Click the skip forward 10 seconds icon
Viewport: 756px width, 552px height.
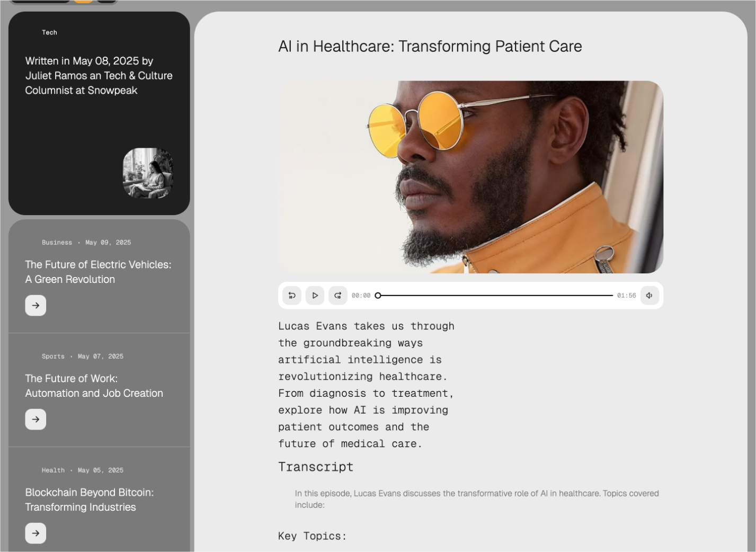point(338,296)
